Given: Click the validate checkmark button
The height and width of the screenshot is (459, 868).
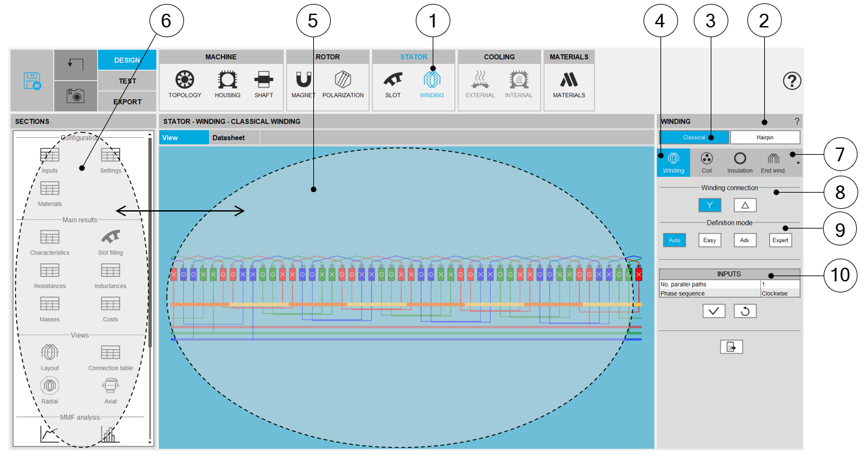Looking at the screenshot, I should point(714,311).
